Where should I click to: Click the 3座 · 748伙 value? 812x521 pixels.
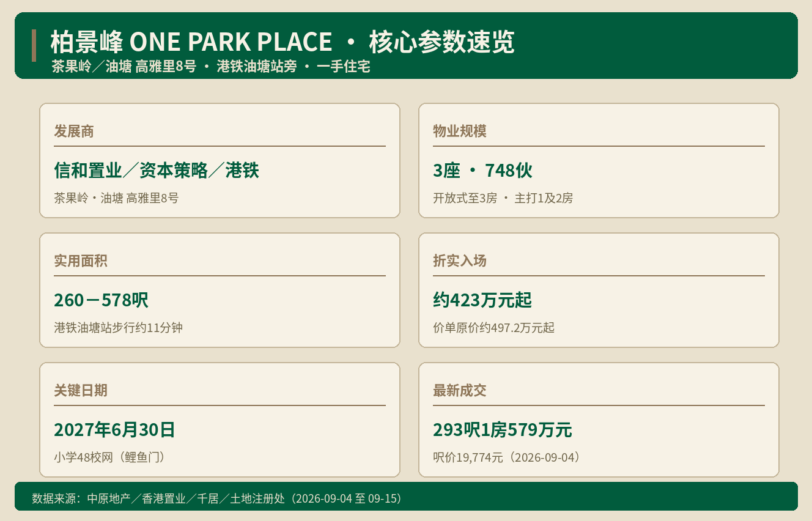pos(482,171)
